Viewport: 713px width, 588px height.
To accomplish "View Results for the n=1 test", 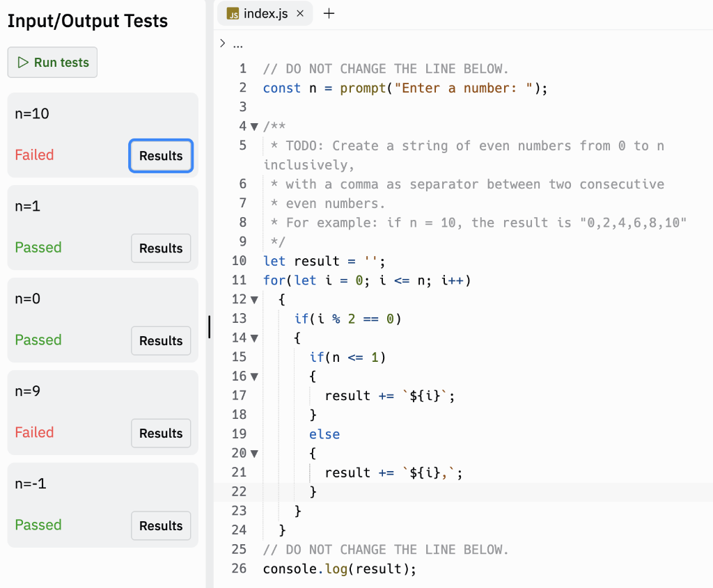I will (161, 248).
